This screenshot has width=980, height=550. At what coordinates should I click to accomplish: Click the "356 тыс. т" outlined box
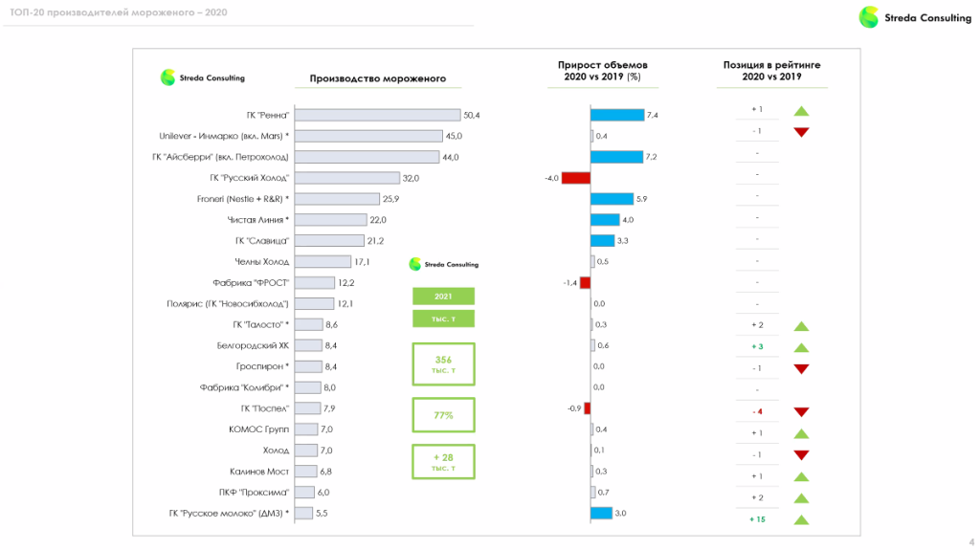(443, 363)
